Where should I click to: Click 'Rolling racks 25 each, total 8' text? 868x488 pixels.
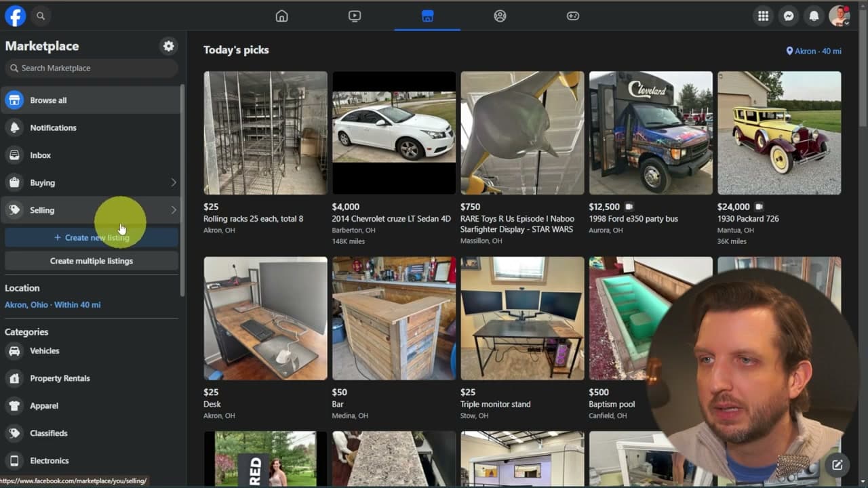[x=254, y=219]
